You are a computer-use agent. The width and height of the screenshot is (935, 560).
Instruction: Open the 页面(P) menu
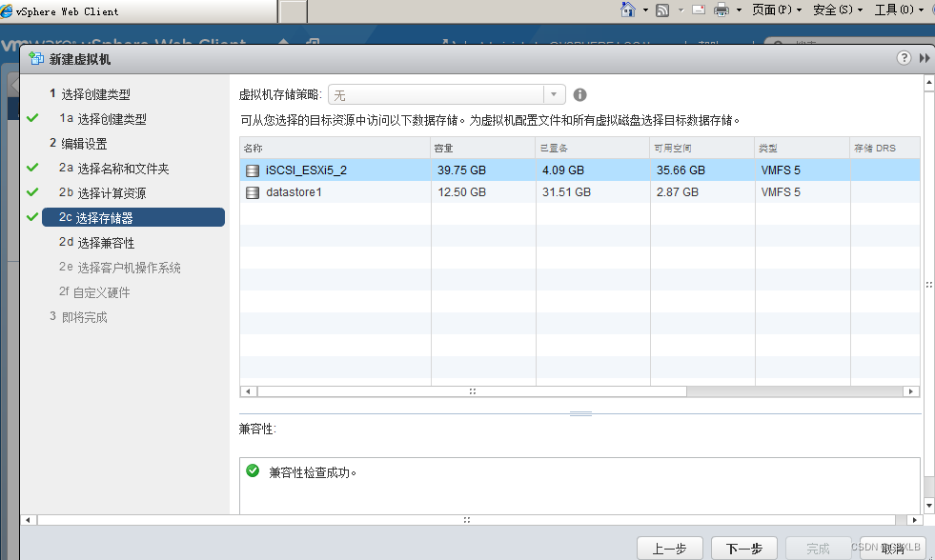tap(777, 10)
